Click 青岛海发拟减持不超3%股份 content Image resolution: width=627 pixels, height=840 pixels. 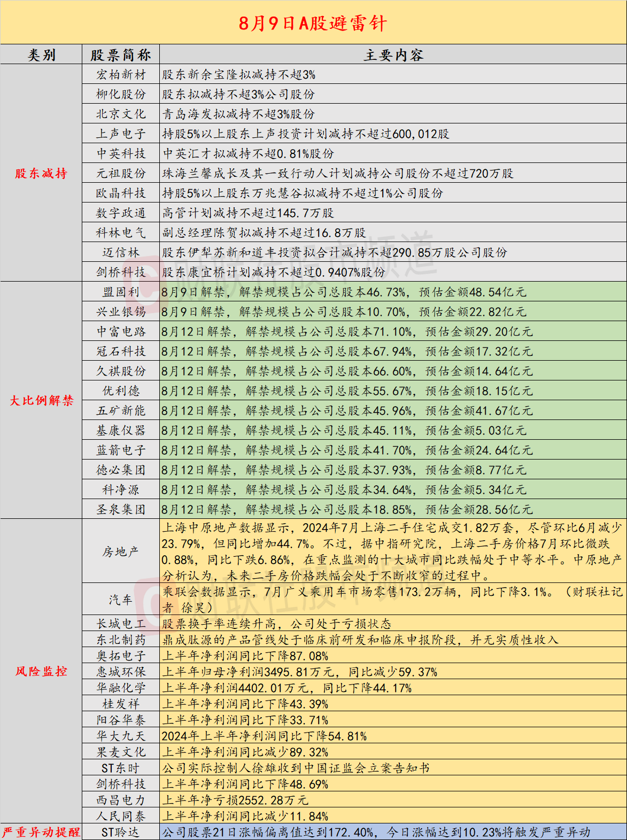pos(238,114)
